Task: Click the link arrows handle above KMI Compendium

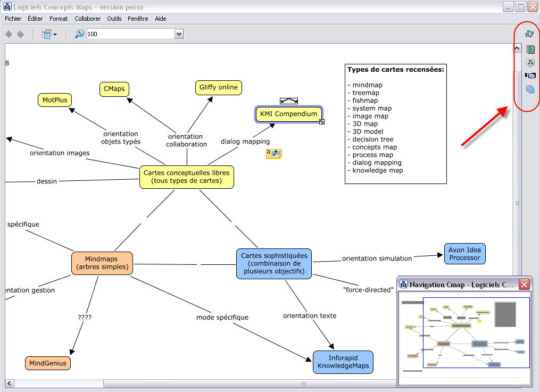Action: tap(289, 101)
